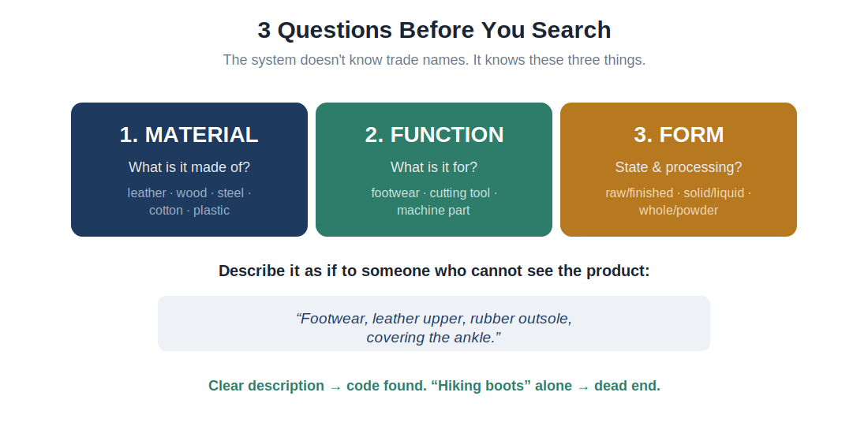
Task: Click the 'whole/powder' text
Action: pos(679,210)
